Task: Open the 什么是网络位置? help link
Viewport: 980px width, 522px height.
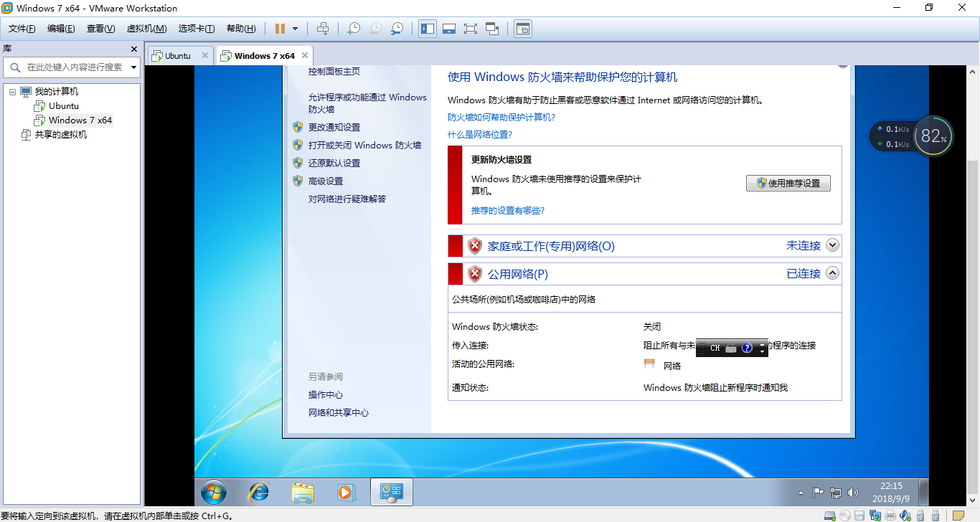Action: (x=480, y=134)
